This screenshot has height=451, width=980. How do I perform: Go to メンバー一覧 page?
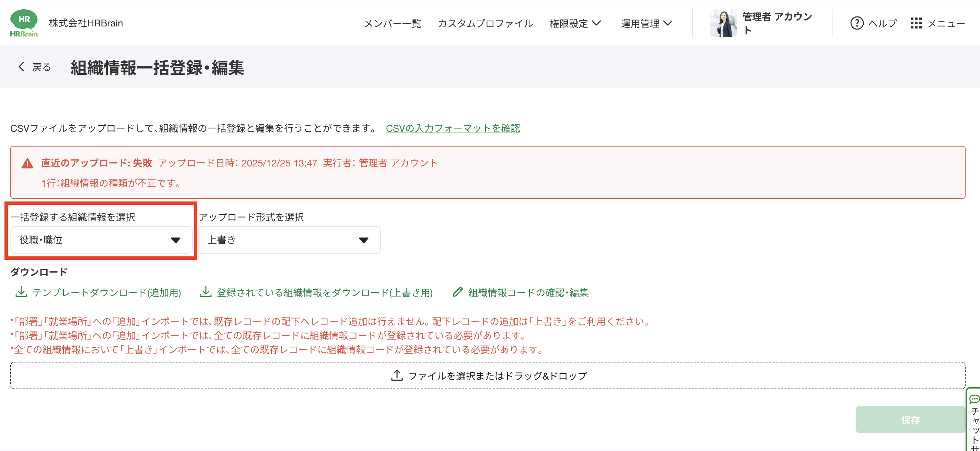392,23
